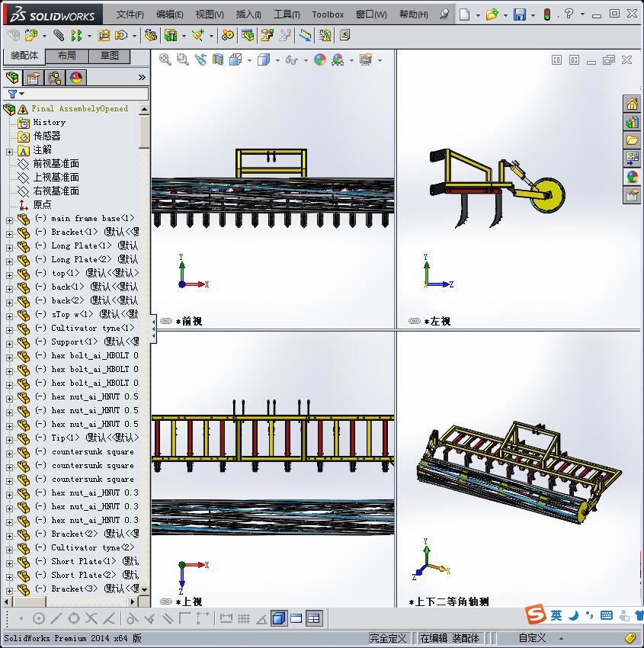Open Design Library icon in task pane
Screen dimensions: 644x648
[x=632, y=122]
